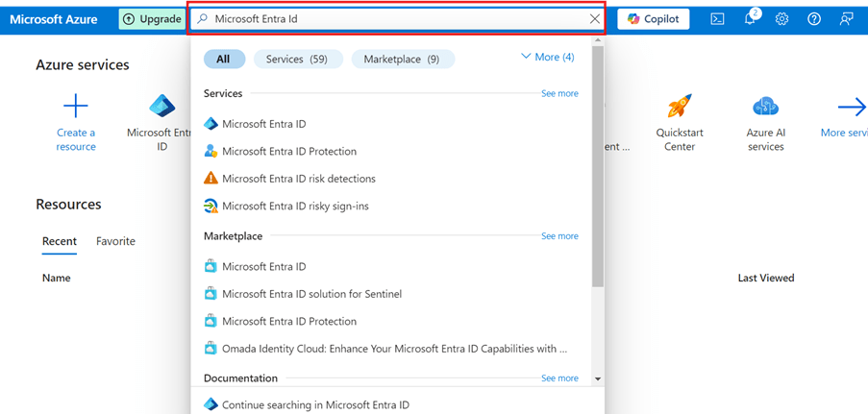Click the Upgrade button

[x=151, y=19]
